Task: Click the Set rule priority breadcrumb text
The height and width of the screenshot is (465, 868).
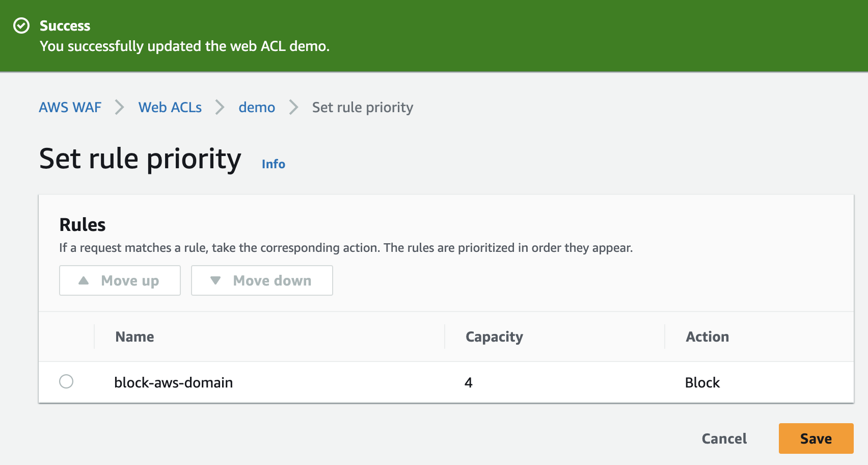Action: [363, 107]
